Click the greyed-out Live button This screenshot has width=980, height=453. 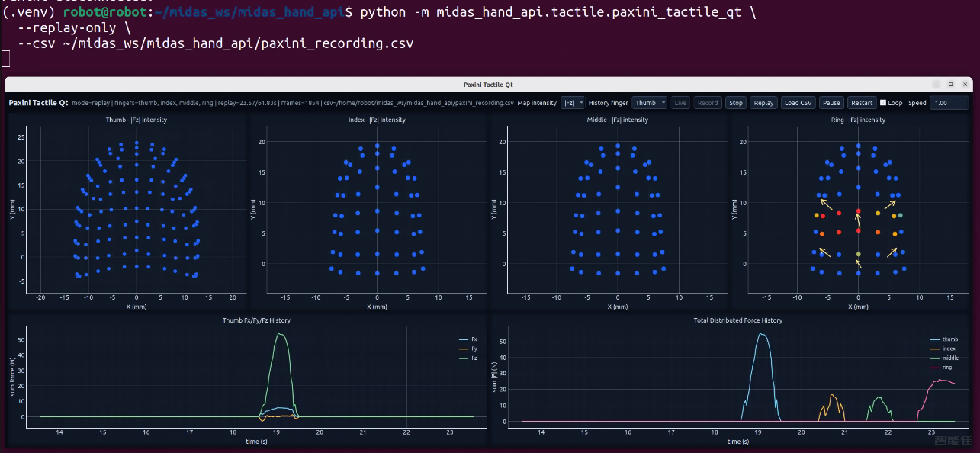click(x=680, y=103)
